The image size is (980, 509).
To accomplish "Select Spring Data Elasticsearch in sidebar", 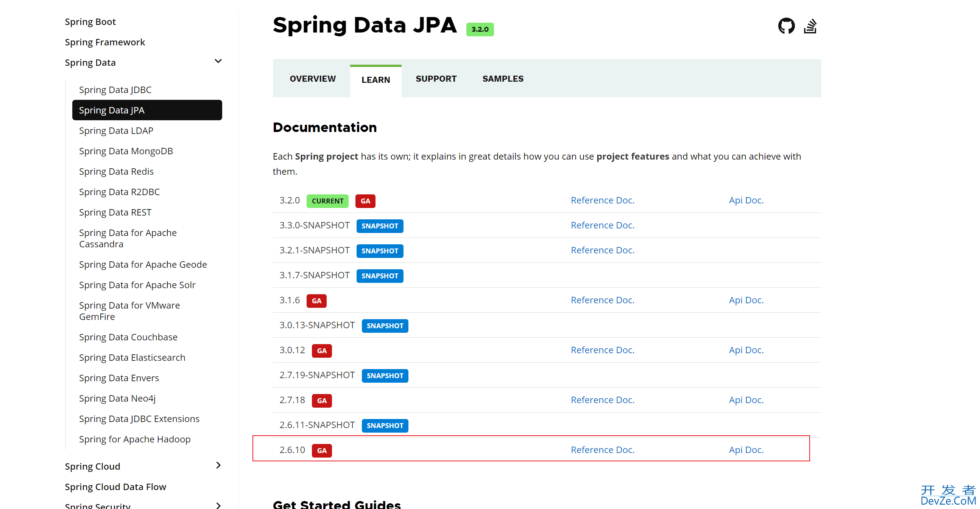I will (x=132, y=358).
